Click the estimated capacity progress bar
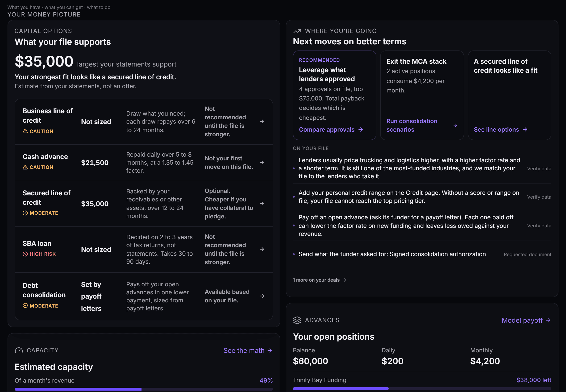This screenshot has width=566, height=392. click(144, 389)
